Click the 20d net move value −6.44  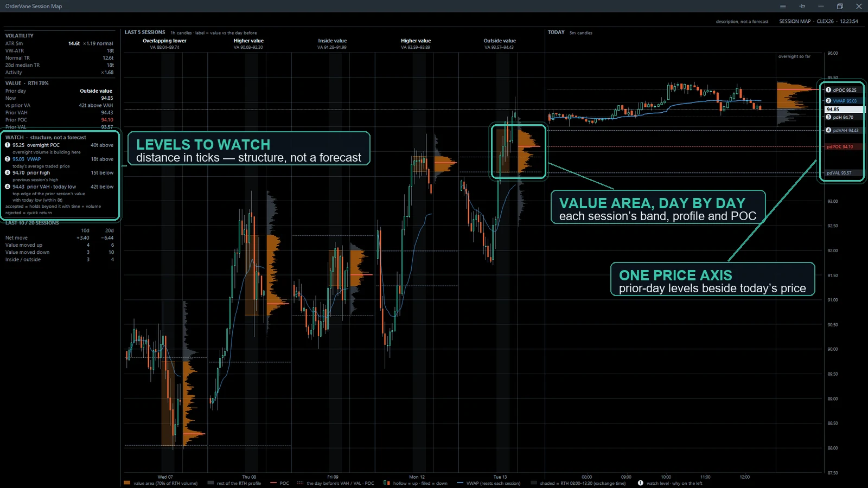pyautogui.click(x=107, y=238)
